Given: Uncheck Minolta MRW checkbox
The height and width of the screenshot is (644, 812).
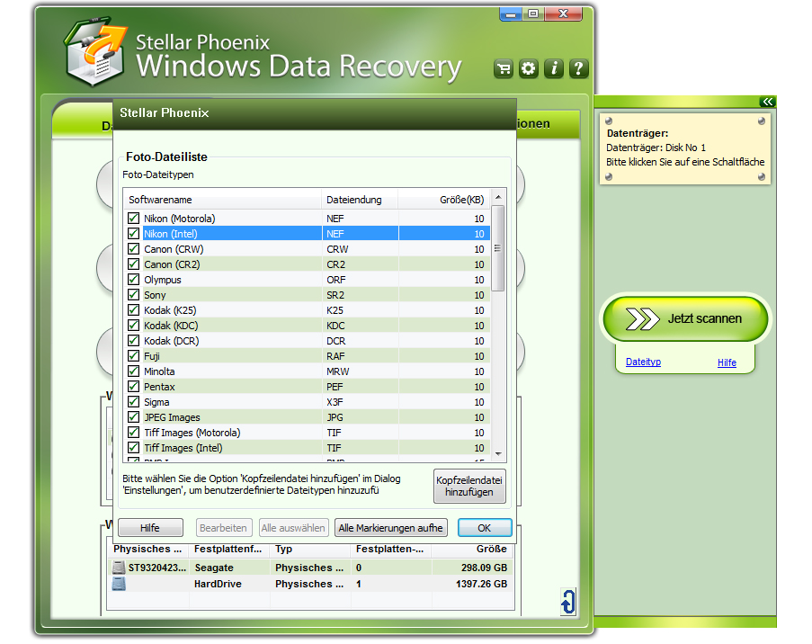Looking at the screenshot, I should coord(134,371).
